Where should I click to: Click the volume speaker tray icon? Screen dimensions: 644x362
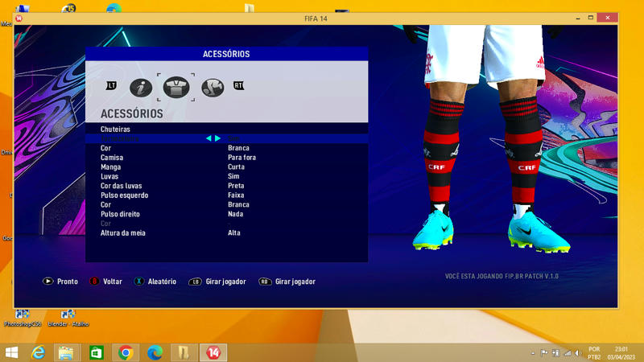[x=578, y=353]
